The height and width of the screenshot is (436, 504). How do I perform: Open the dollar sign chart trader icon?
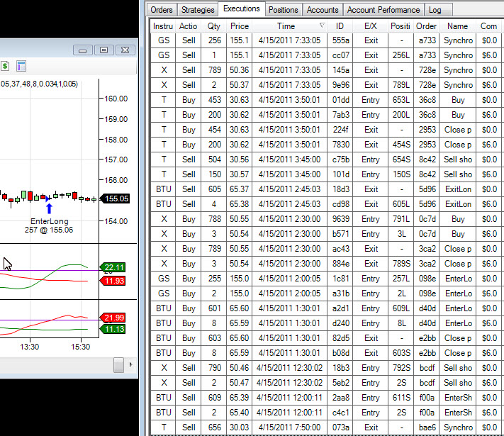5,66
